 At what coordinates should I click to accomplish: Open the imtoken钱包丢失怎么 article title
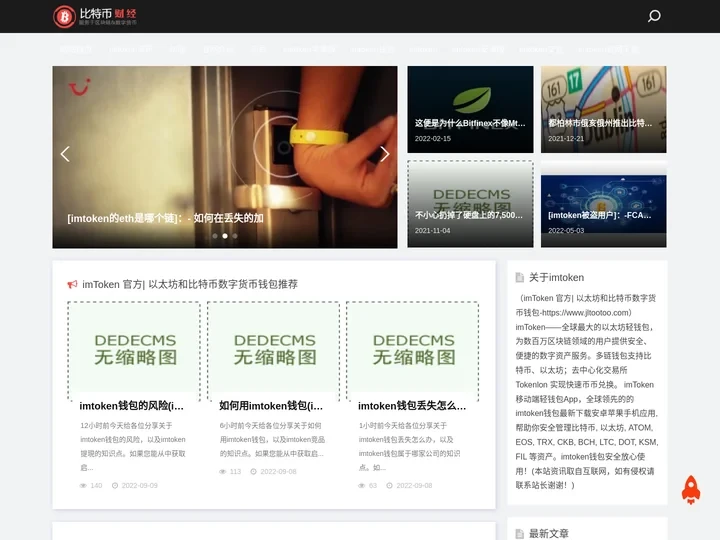coord(412,406)
